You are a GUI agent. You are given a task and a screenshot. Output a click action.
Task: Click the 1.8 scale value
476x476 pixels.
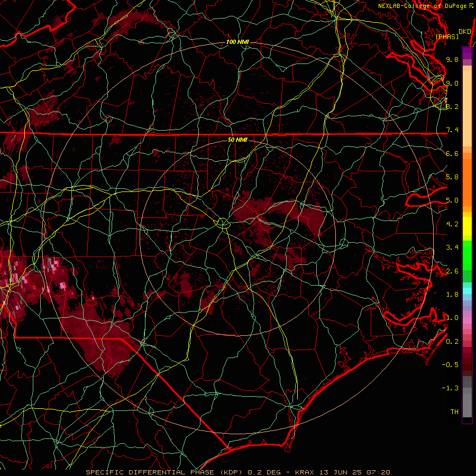click(x=452, y=295)
